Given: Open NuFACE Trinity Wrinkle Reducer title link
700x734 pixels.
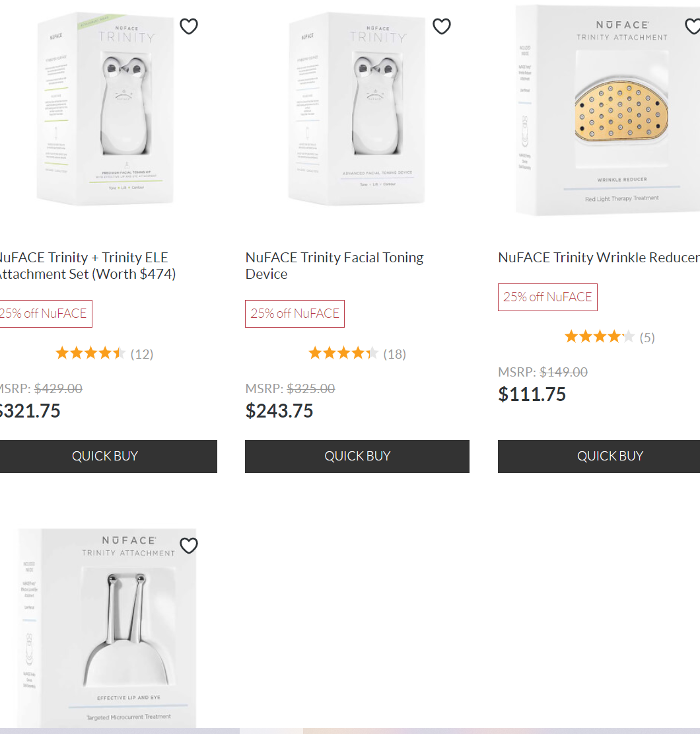Looking at the screenshot, I should tap(598, 258).
